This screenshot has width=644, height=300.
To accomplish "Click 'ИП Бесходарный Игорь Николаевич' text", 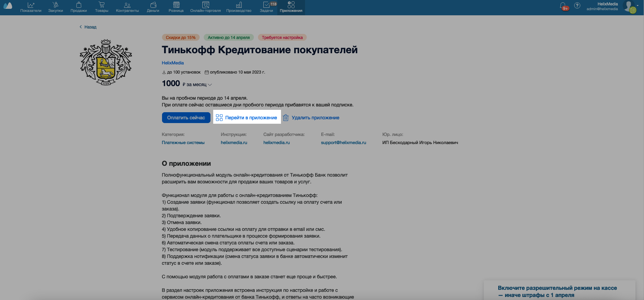I will pyautogui.click(x=420, y=143).
